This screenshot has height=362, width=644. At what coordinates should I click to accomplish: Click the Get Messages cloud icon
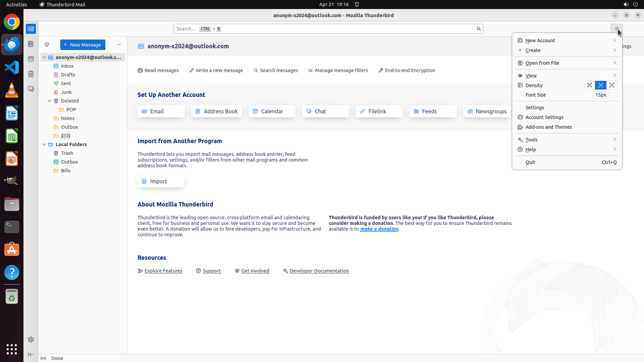(47, 45)
